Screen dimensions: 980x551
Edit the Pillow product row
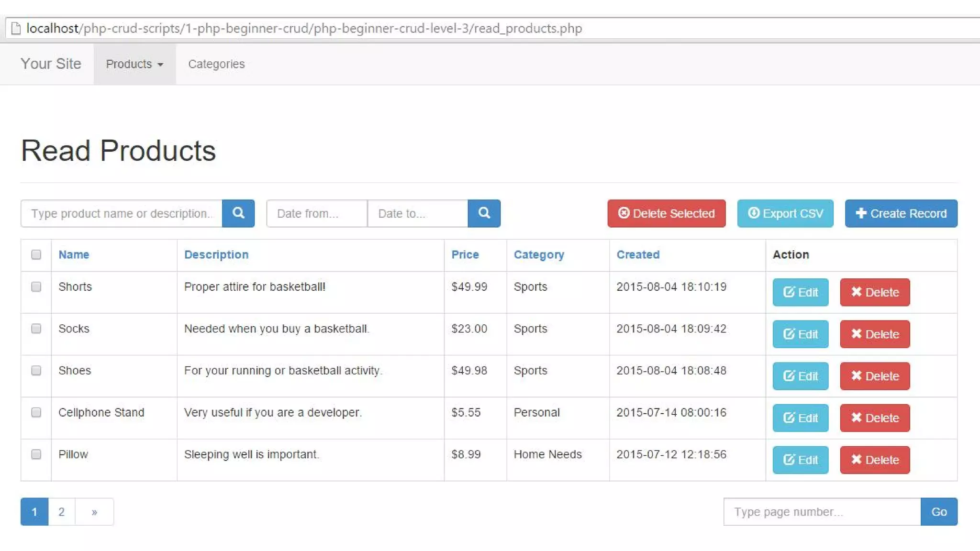pos(800,460)
